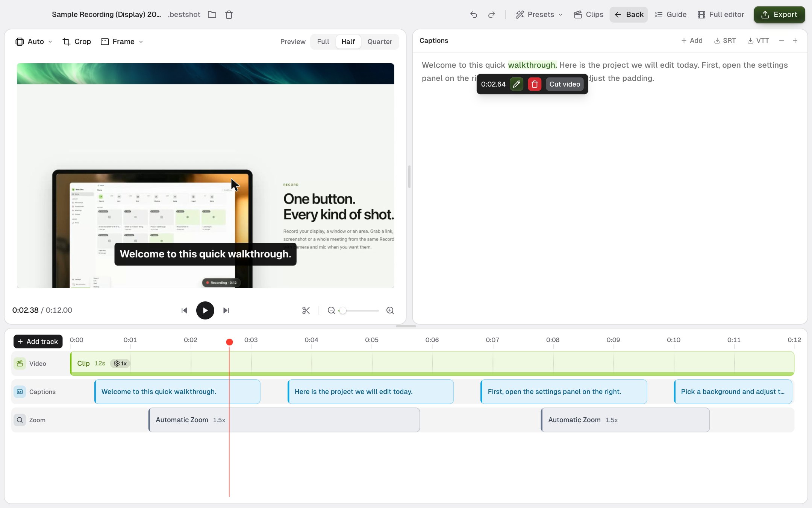Adjust the timeline zoom slider
Viewport: 812px width, 508px height.
coord(359,310)
